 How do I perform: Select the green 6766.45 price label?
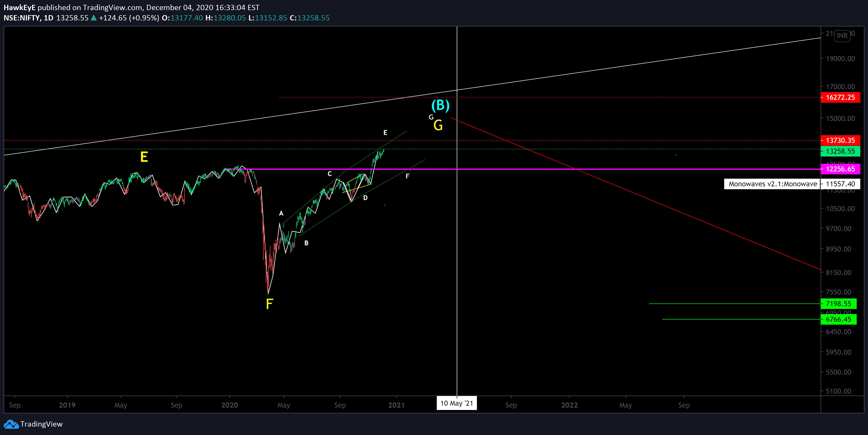point(839,319)
